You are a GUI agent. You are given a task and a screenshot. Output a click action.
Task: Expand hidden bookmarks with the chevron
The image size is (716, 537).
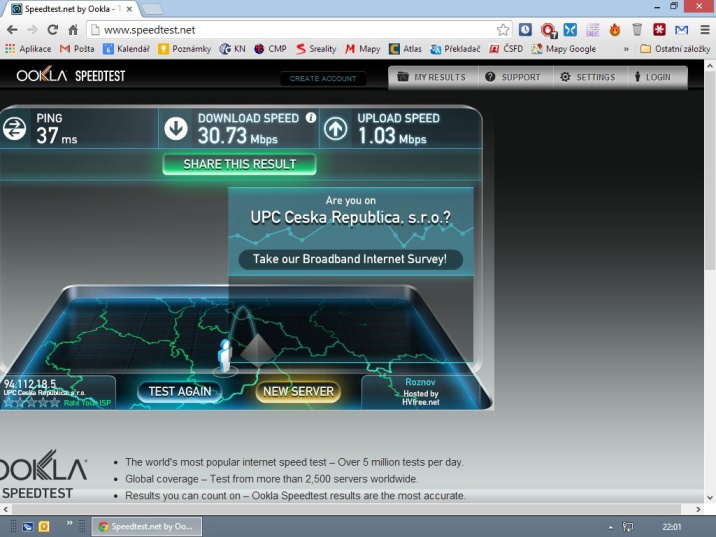point(626,48)
